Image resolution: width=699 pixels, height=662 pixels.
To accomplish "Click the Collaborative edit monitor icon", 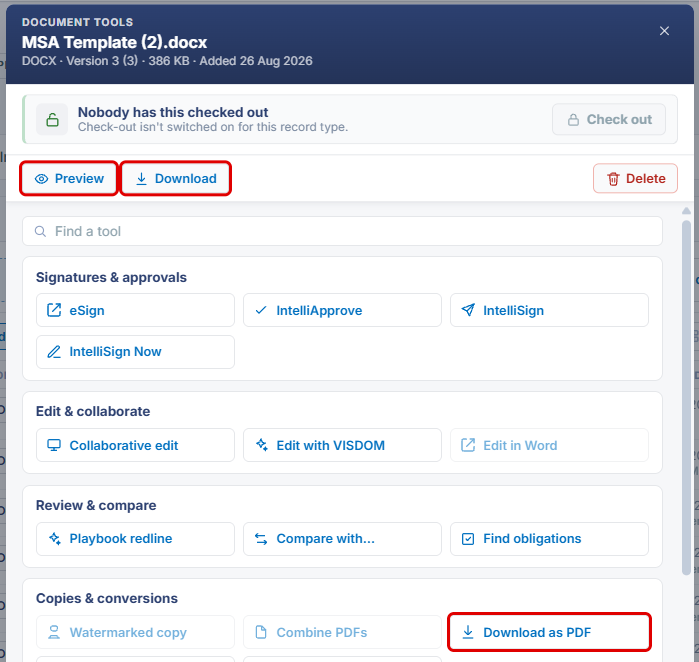I will click(x=54, y=445).
